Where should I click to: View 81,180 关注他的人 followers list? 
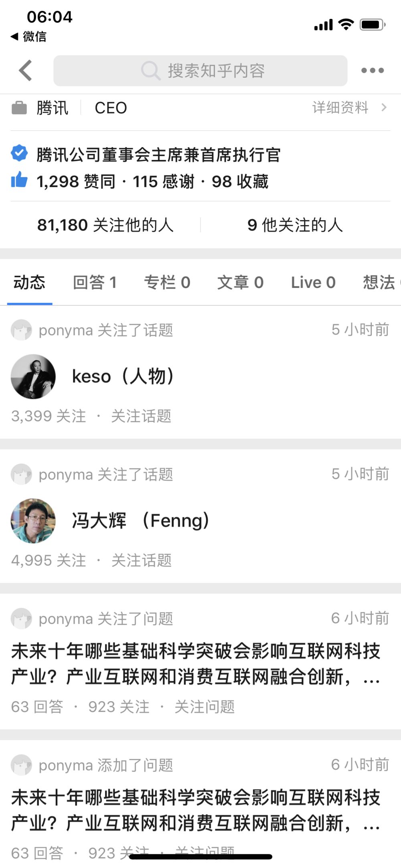(x=105, y=225)
